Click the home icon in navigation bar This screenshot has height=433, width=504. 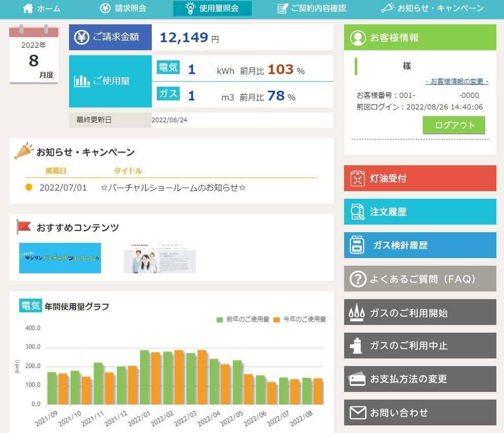pos(28,8)
